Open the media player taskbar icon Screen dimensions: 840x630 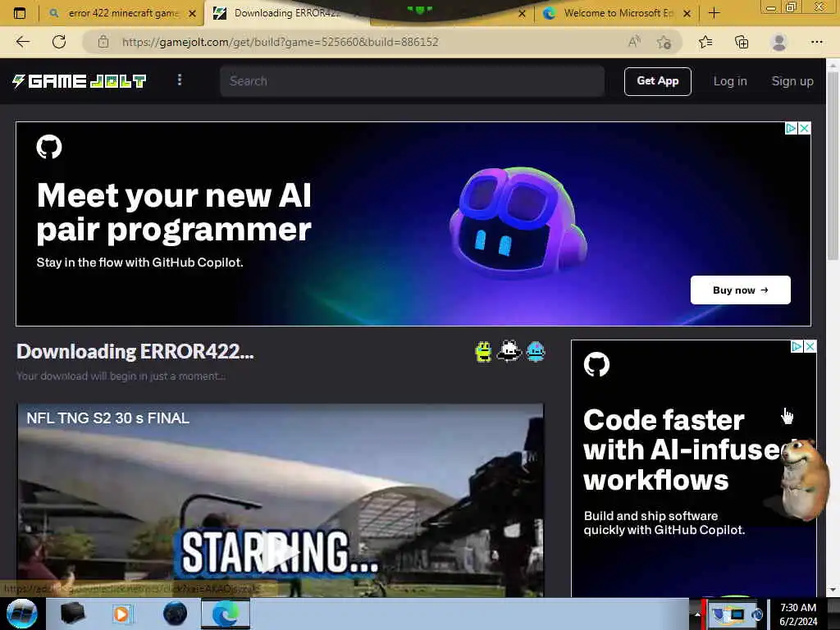[122, 614]
